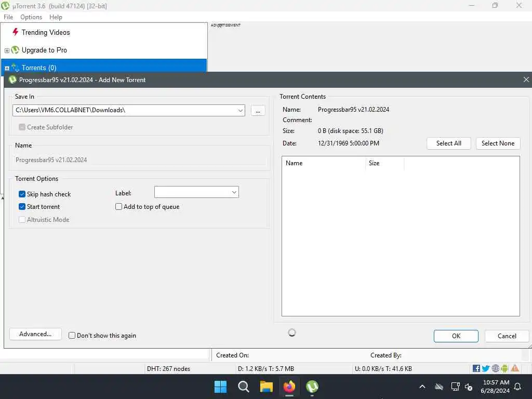Click the network tray icon

(455, 387)
